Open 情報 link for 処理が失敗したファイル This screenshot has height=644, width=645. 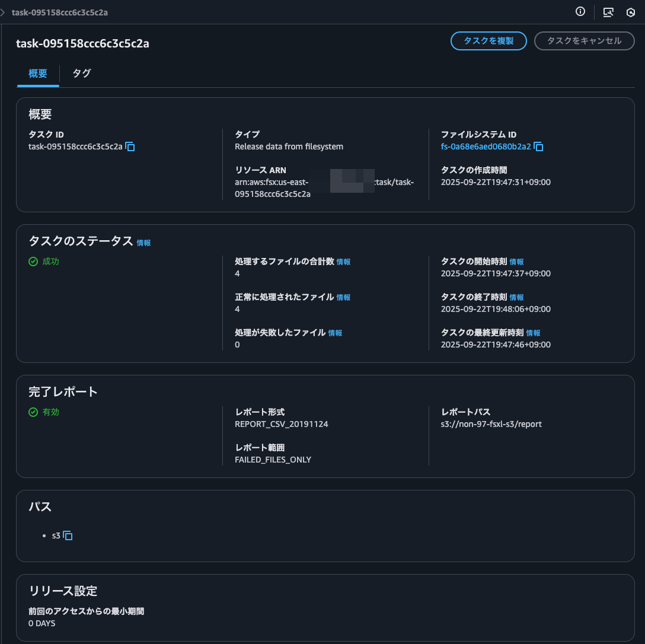336,333
